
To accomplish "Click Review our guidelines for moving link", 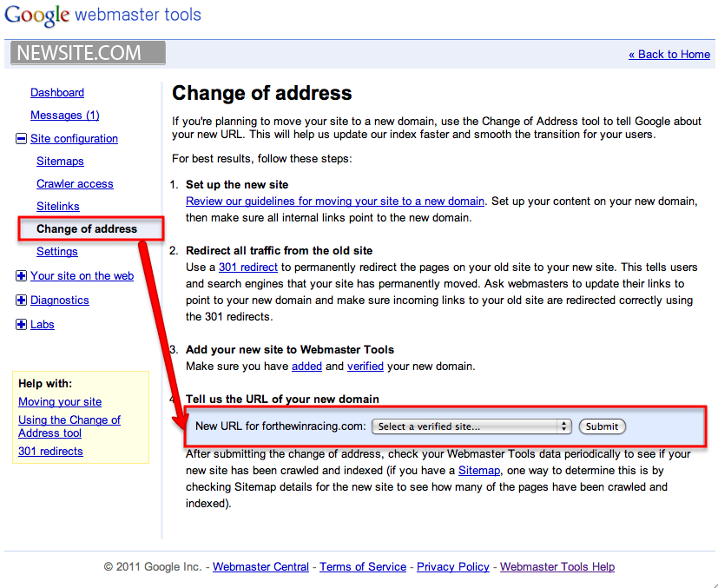I will (335, 202).
